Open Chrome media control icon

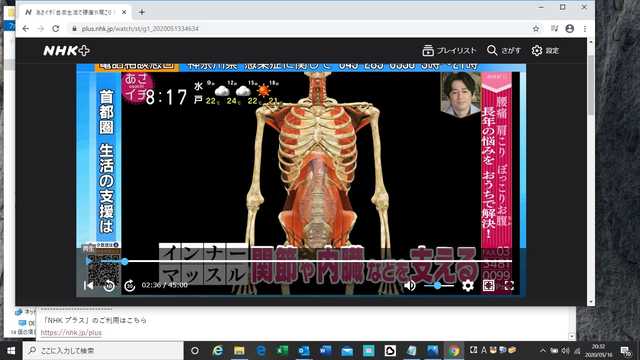click(554, 29)
